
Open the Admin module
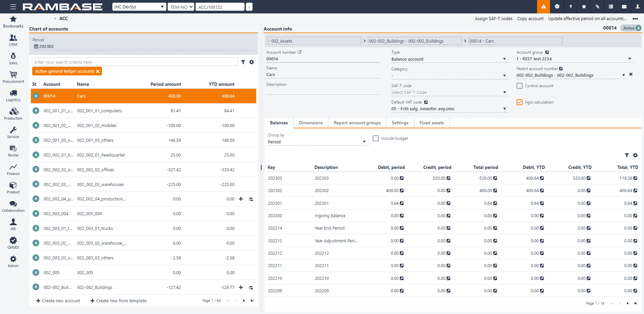(x=13, y=262)
